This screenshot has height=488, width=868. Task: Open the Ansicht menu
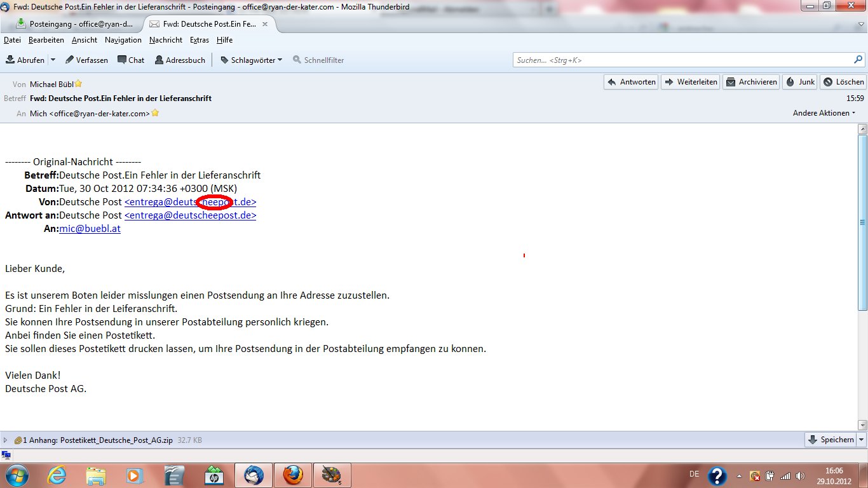[85, 39]
